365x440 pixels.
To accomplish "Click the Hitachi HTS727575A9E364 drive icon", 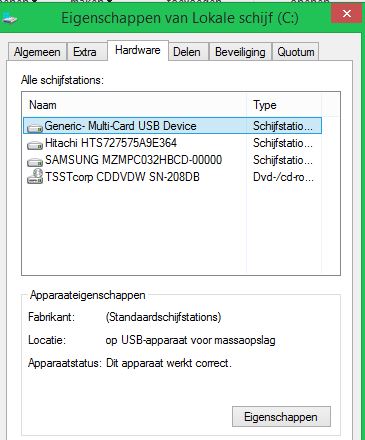I will [x=35, y=145].
